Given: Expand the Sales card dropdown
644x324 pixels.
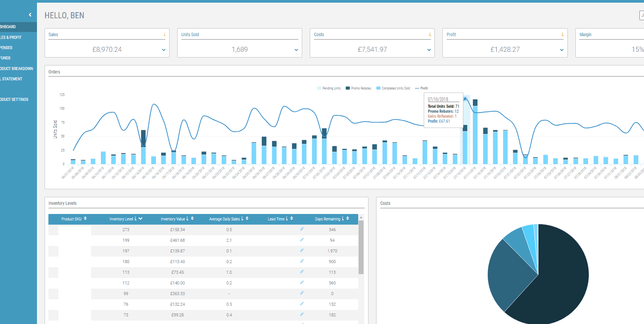Looking at the screenshot, I should (163, 50).
